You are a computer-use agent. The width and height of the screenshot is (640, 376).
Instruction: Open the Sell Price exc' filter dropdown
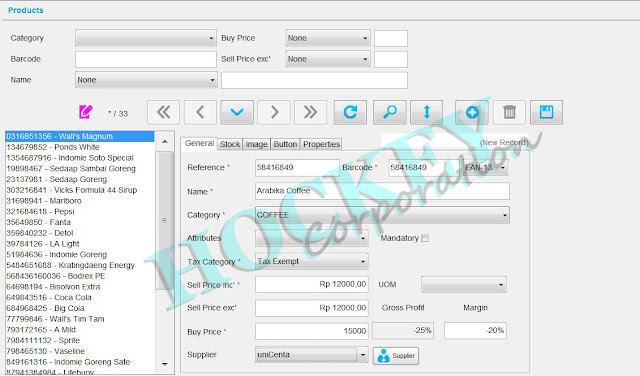coord(328,59)
